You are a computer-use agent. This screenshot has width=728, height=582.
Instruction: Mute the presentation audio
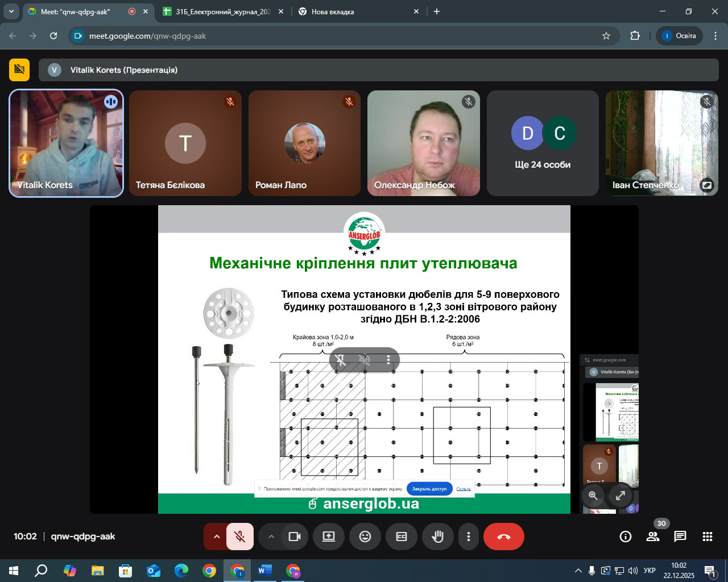[365, 360]
